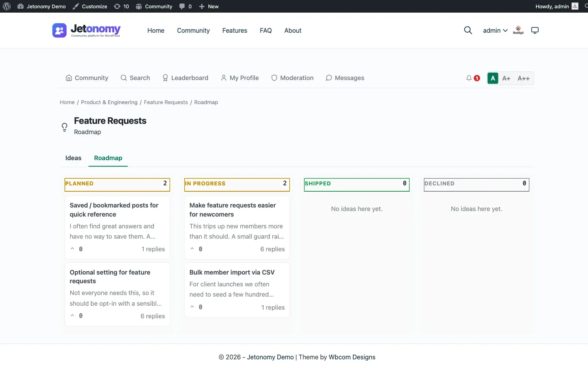Click Product & Engineering breadcrumb
The image size is (588, 370).
[x=109, y=102]
